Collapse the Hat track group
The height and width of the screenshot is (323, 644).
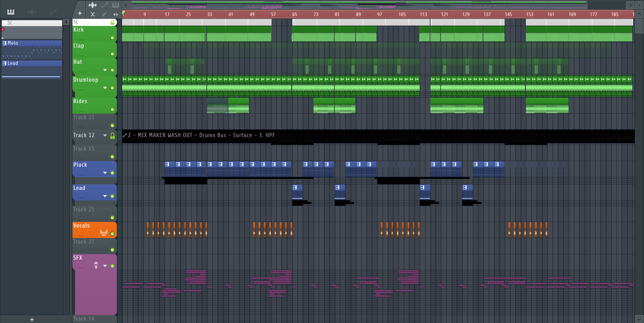click(105, 70)
